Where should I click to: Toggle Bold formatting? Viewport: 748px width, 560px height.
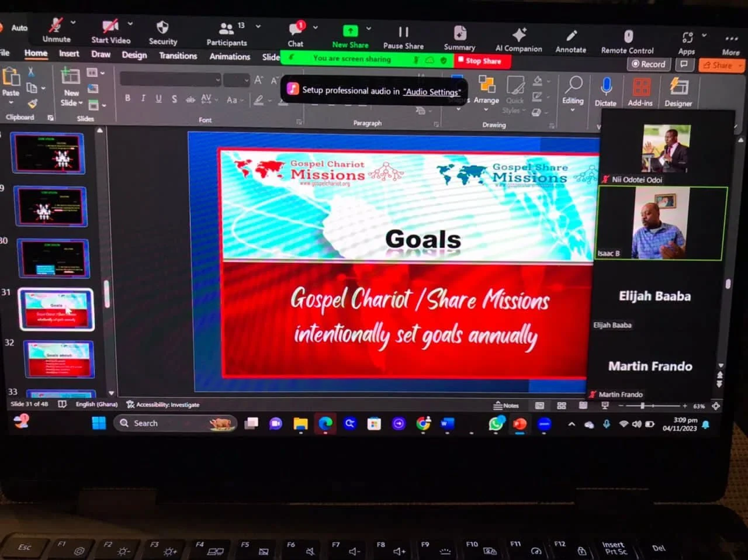(x=127, y=98)
